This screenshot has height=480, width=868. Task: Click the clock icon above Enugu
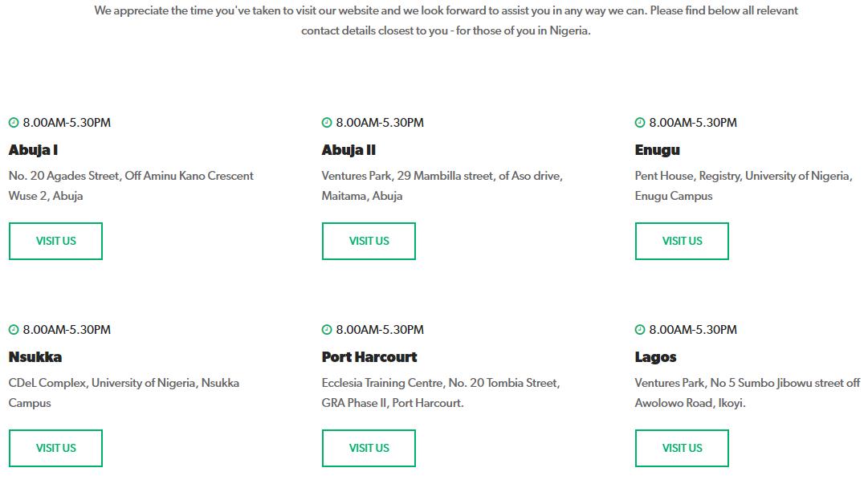[x=640, y=122]
